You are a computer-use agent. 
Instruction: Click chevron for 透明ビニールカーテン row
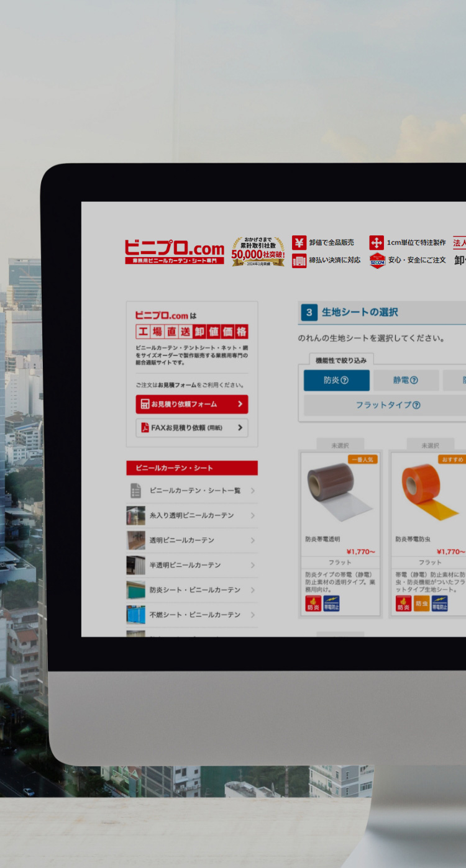click(x=252, y=540)
